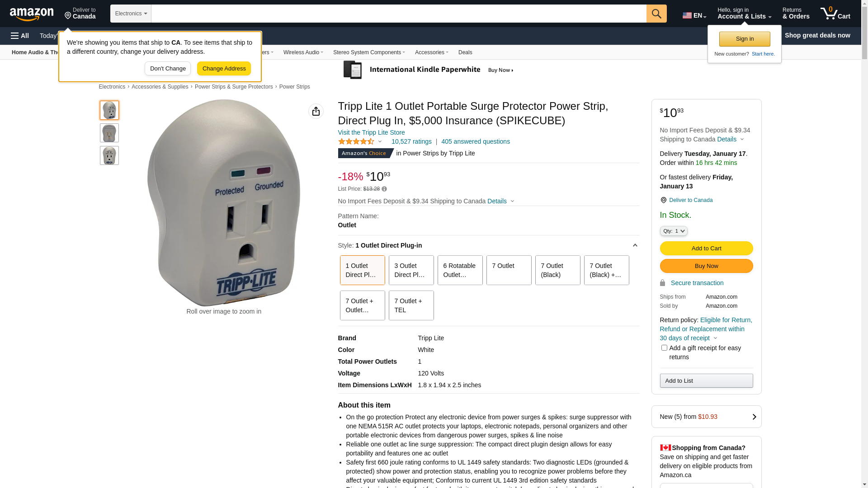Click inside the search input field
This screenshot has height=488, width=868.
point(399,14)
